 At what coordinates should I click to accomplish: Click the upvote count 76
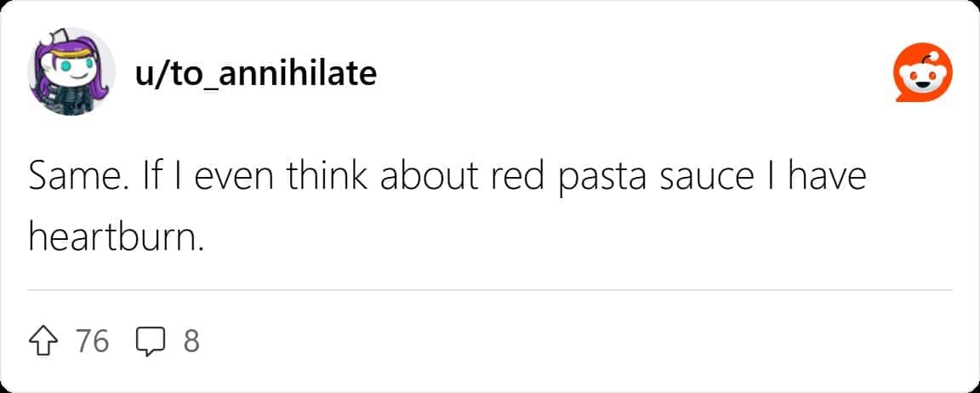[92, 341]
